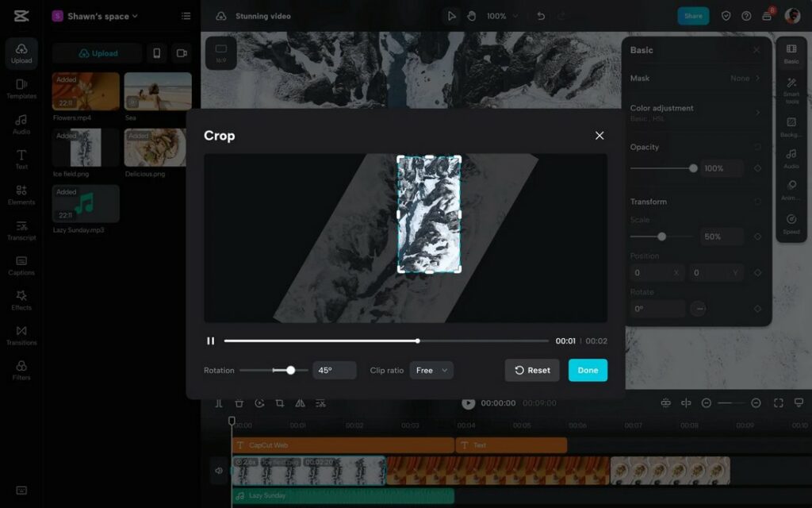Open the Shawn's space workspace menu
Image resolution: width=812 pixels, height=508 pixels.
(95, 15)
